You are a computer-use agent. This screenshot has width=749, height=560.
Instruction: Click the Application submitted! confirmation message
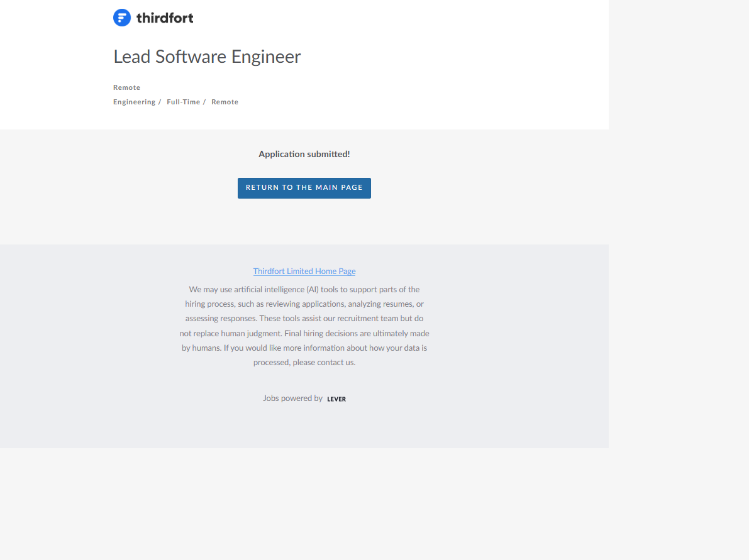[x=304, y=154]
